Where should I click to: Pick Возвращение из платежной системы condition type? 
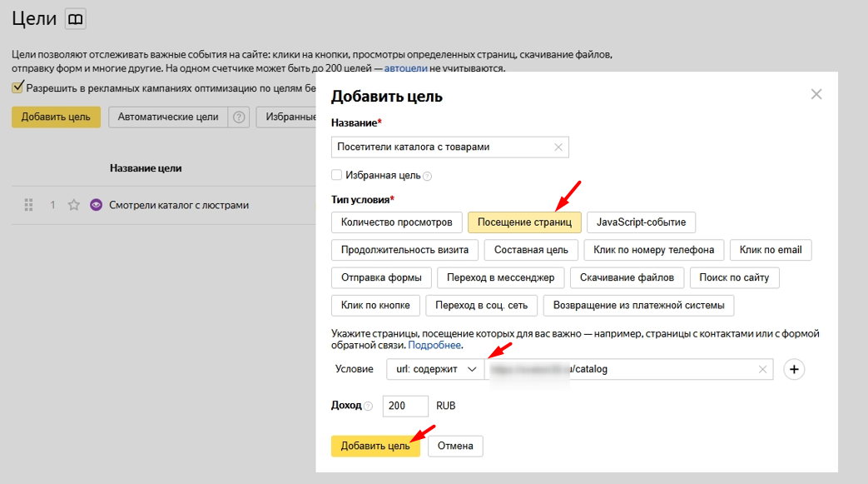639,306
